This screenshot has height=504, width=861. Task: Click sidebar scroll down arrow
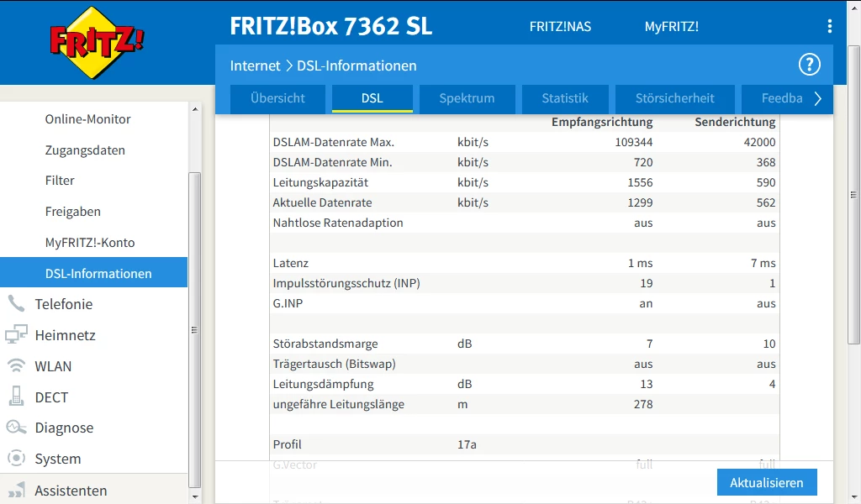pyautogui.click(x=195, y=497)
